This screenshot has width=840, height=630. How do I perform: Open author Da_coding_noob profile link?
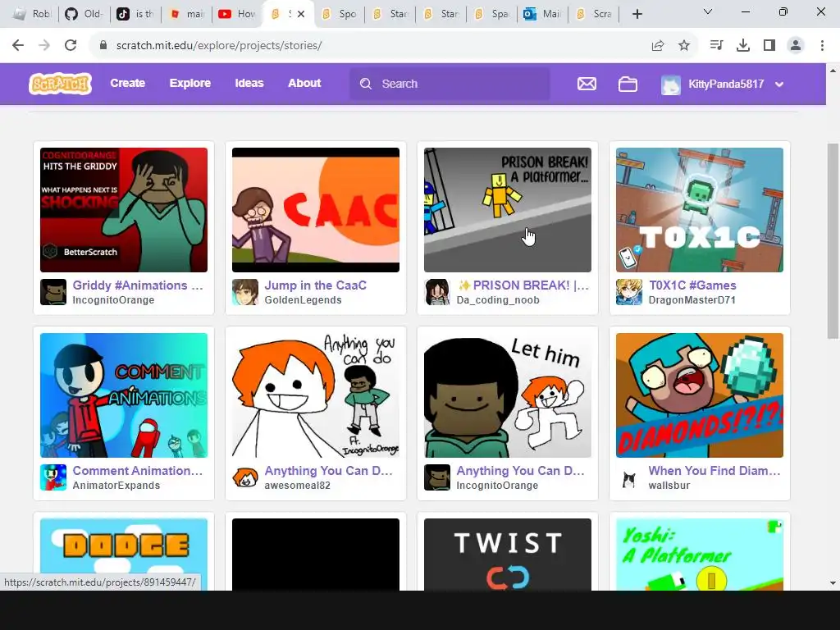(498, 300)
